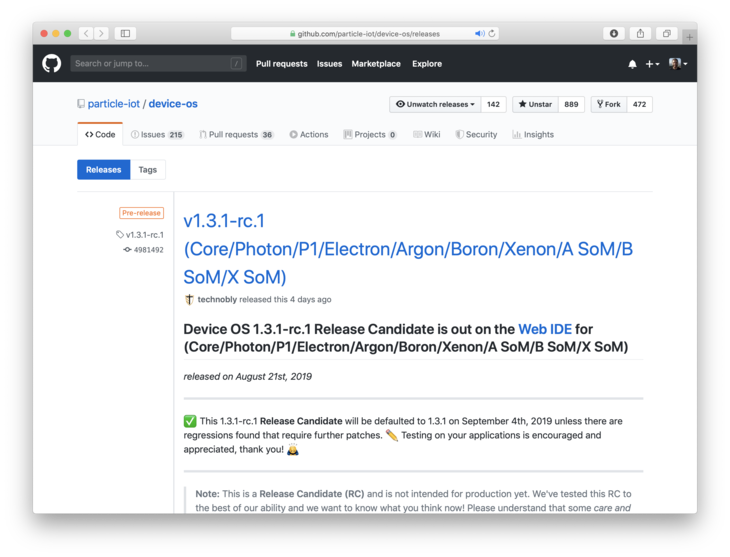Mute tab audio via speaker icon
730x557 pixels.
(479, 33)
